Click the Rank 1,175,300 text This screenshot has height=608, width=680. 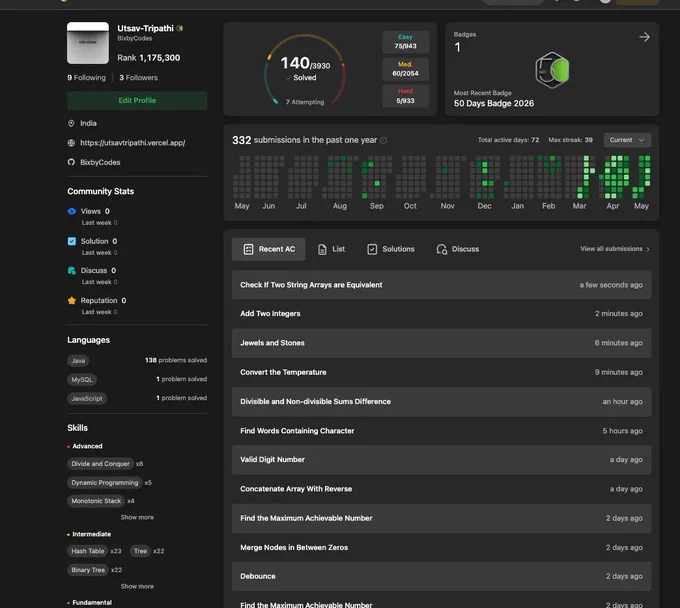[148, 58]
